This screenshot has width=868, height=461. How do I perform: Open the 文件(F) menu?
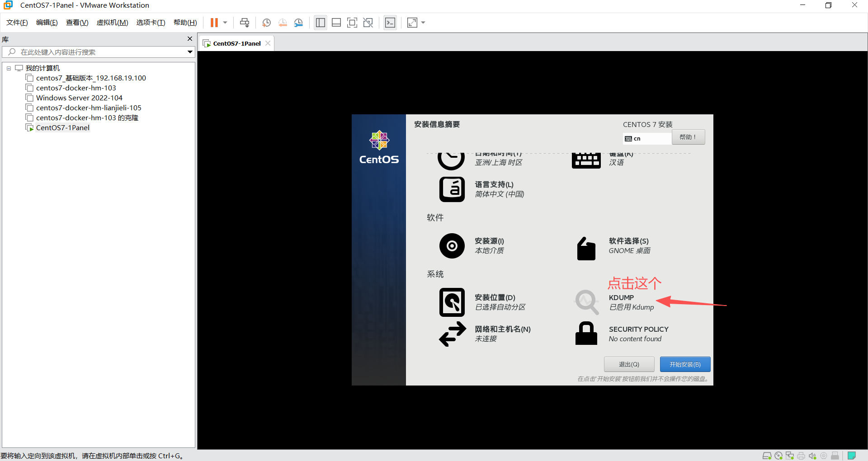coord(17,23)
